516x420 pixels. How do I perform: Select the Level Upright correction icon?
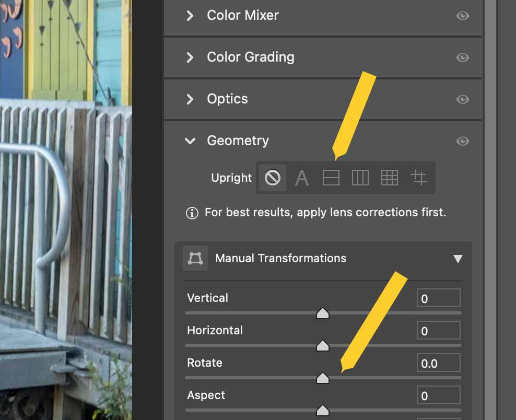click(x=332, y=178)
